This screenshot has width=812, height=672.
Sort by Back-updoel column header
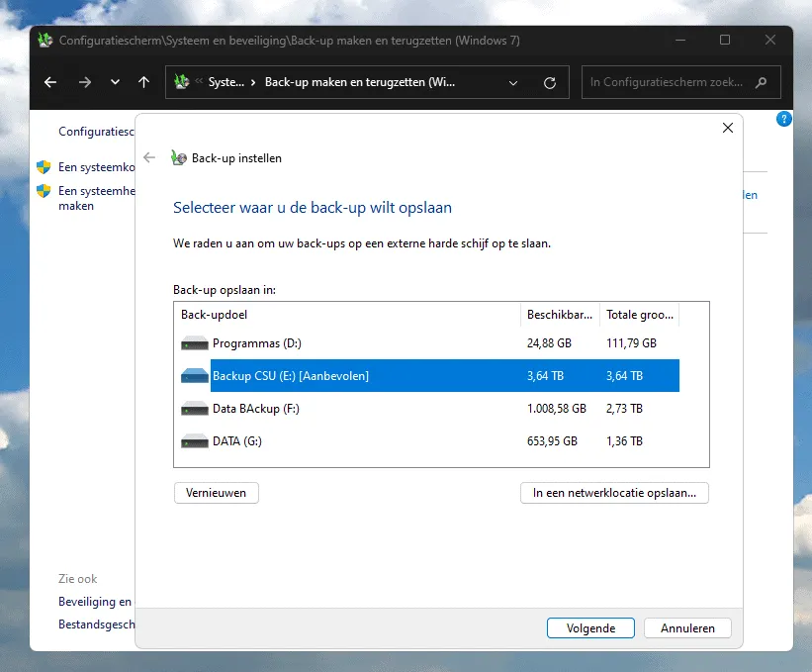pyautogui.click(x=346, y=314)
